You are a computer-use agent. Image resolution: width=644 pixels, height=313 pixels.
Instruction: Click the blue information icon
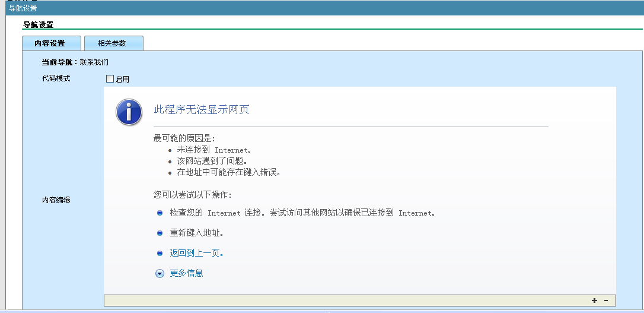point(129,112)
